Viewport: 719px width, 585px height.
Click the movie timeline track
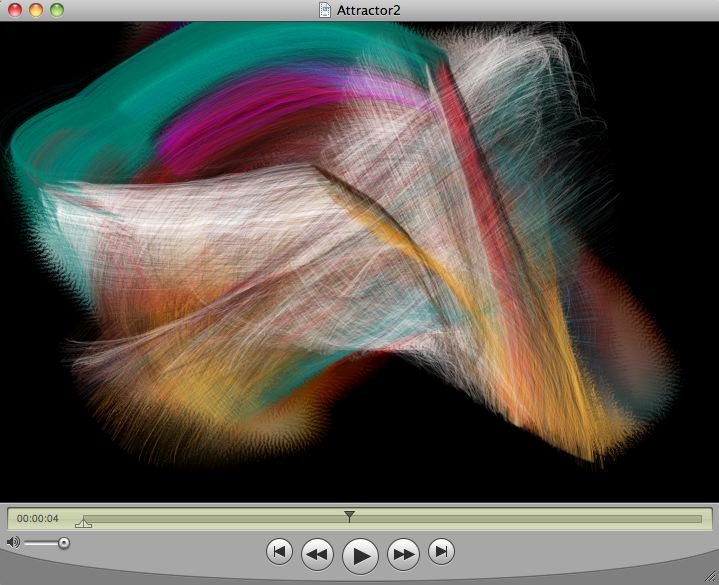coord(393,519)
